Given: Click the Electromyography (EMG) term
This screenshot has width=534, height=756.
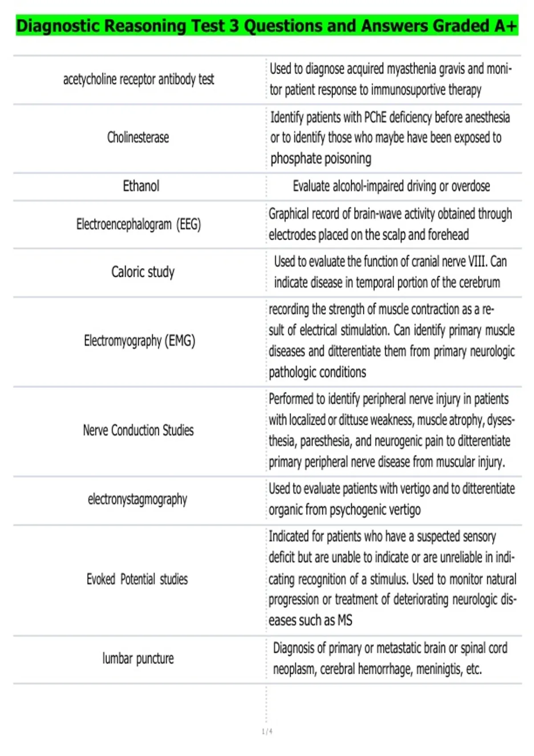Looking at the screenshot, I should pyautogui.click(x=139, y=341).
